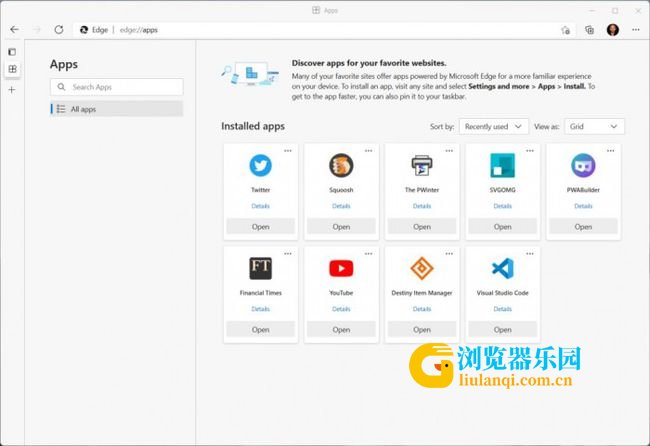This screenshot has width=650, height=446.
Task: Open the Destiny Item Manager app
Action: tap(422, 330)
